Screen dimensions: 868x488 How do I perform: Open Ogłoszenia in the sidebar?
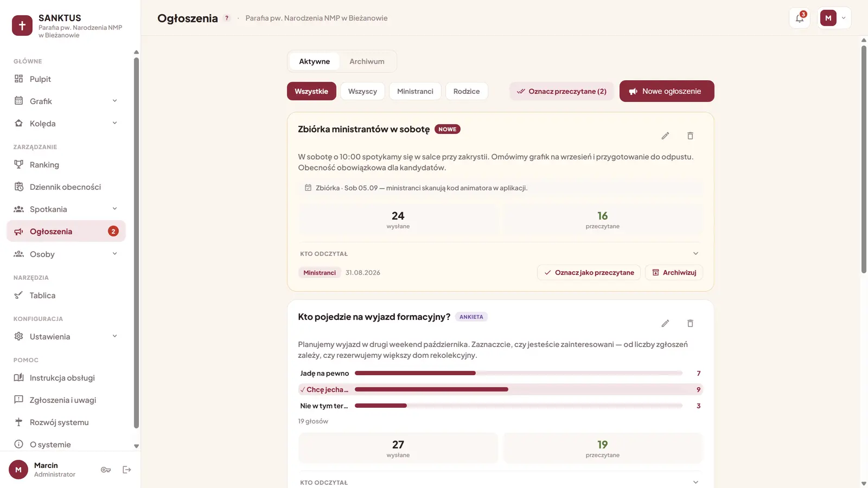click(x=66, y=232)
